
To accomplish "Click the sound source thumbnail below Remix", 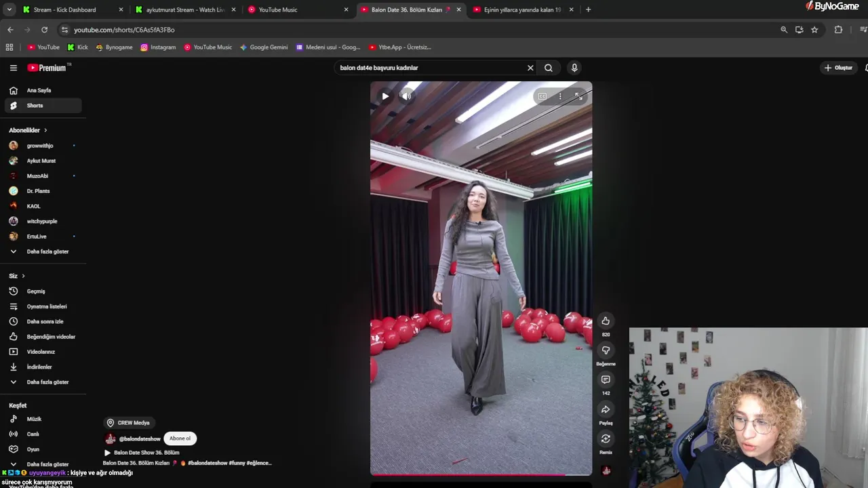I will tap(606, 470).
